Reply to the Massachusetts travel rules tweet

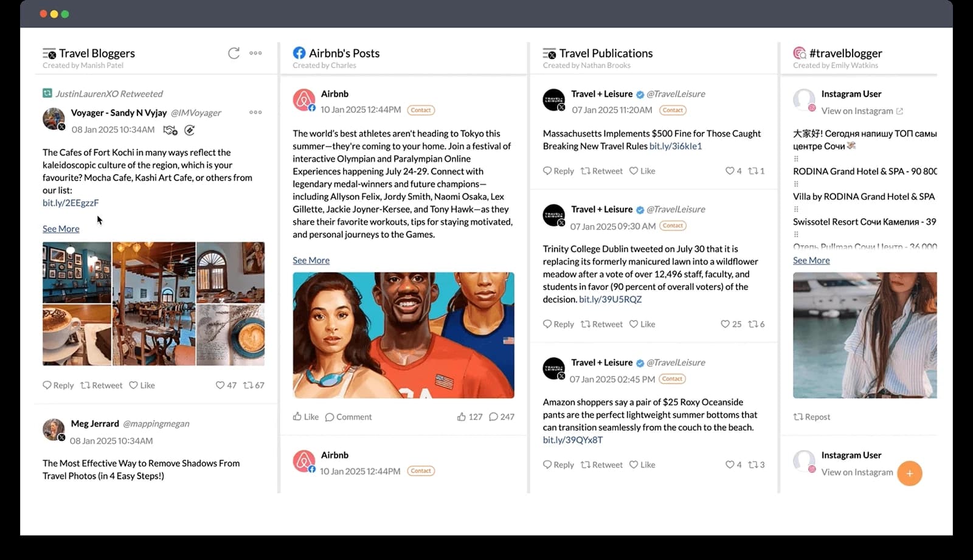[558, 171]
